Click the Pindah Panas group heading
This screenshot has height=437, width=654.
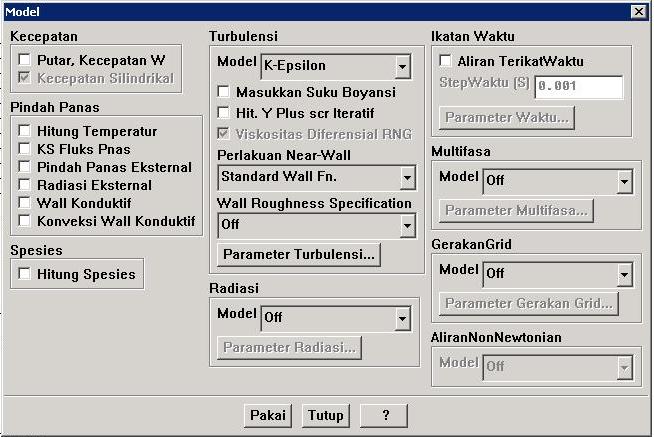[x=55, y=107]
